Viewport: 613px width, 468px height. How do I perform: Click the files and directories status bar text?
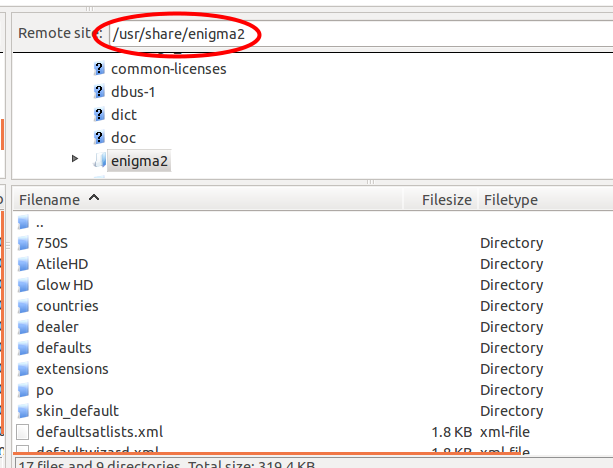pos(167,464)
